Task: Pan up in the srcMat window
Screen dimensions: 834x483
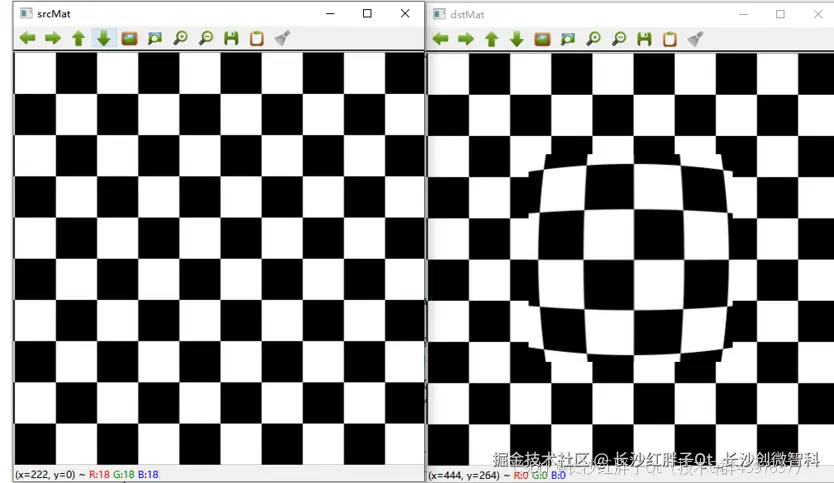Action: 78,38
